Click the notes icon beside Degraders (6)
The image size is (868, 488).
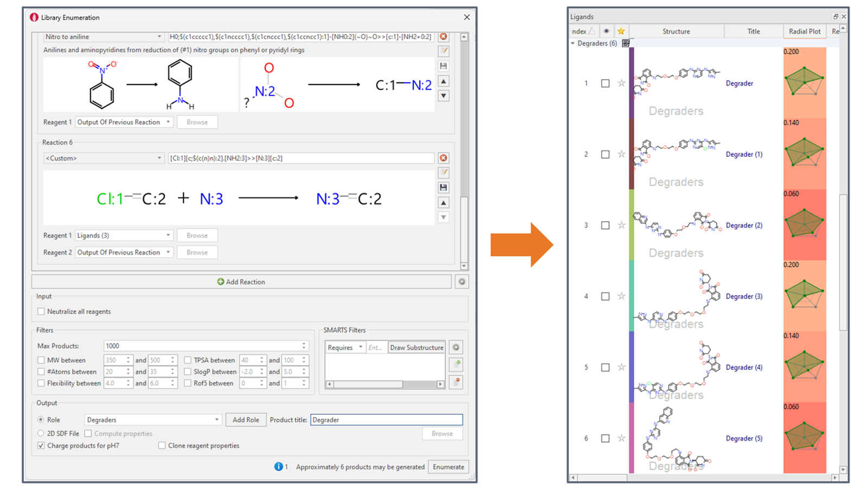[x=626, y=43]
